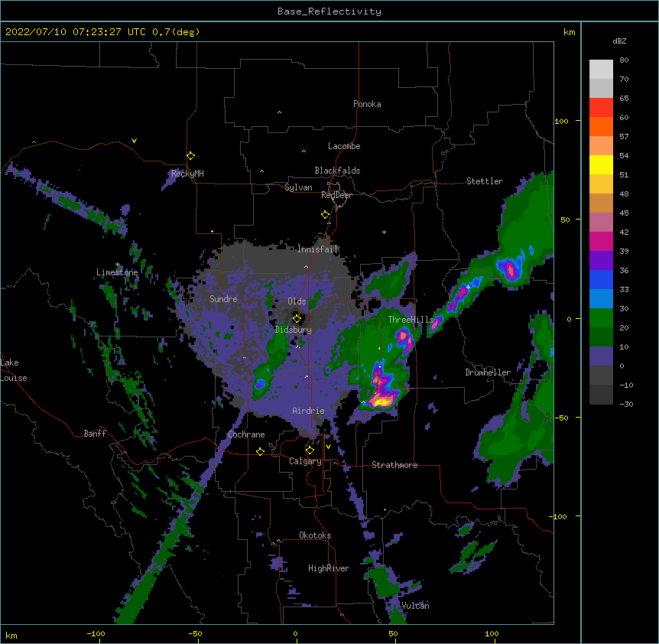Click the Lake Louise label
Viewport: 659px width, 644px height.
pos(14,370)
